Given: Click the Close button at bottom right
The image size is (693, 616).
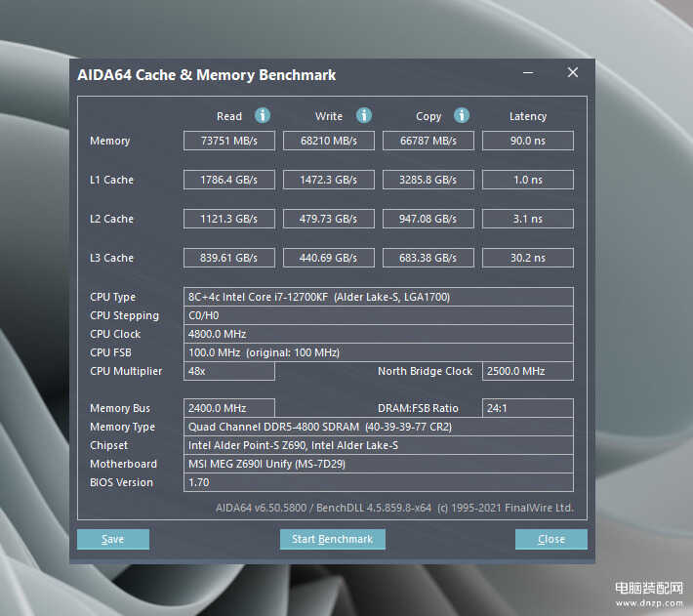Looking at the screenshot, I should (x=550, y=539).
